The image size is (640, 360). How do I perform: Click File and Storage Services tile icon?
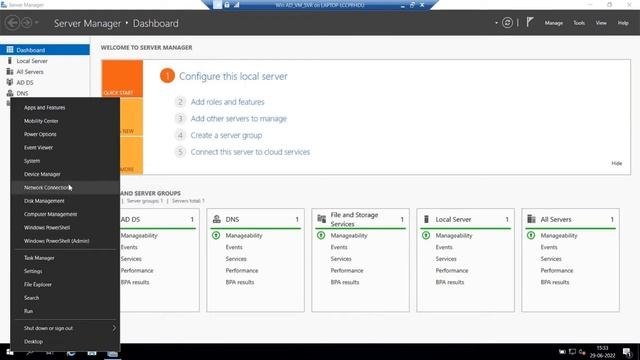coord(322,219)
